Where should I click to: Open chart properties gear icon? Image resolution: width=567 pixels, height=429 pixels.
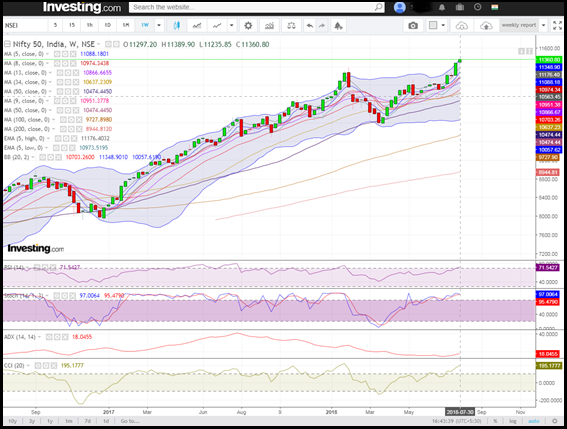point(248,26)
